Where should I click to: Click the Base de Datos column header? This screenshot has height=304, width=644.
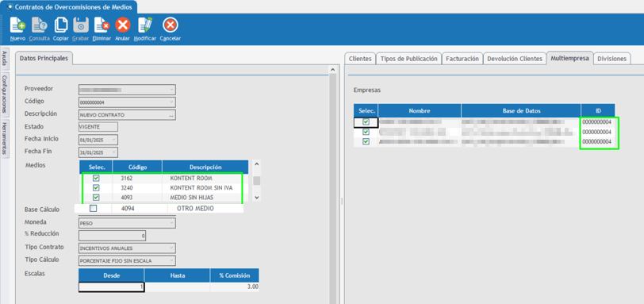(521, 111)
